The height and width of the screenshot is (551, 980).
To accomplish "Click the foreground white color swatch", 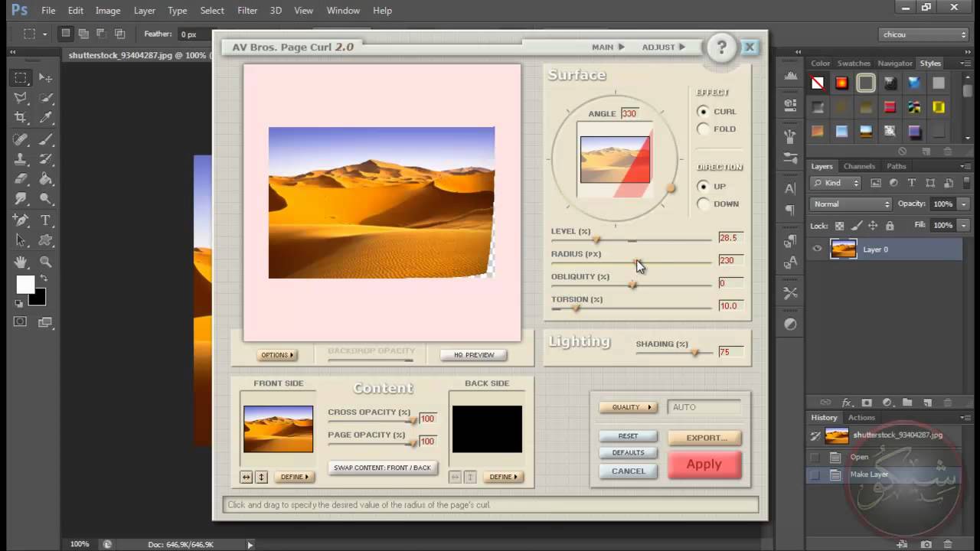I will (24, 283).
